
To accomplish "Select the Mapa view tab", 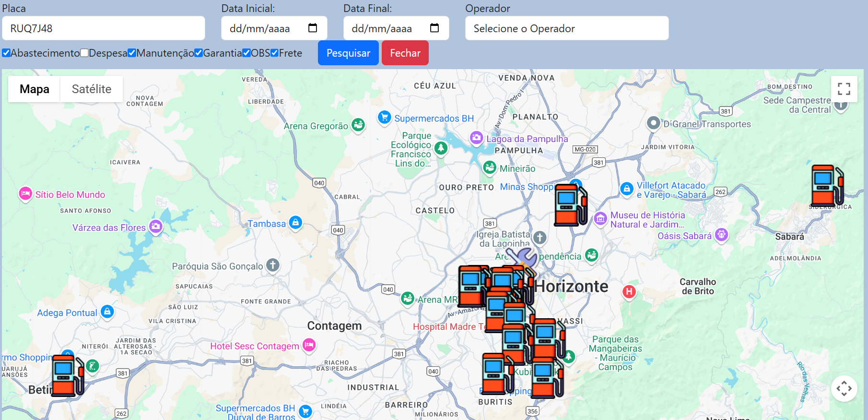I will point(34,89).
